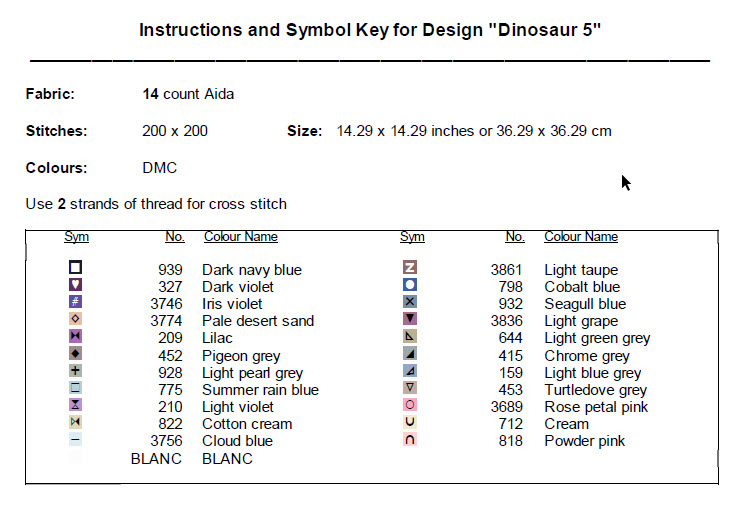Select the Light taupe Z symbol

(x=409, y=268)
